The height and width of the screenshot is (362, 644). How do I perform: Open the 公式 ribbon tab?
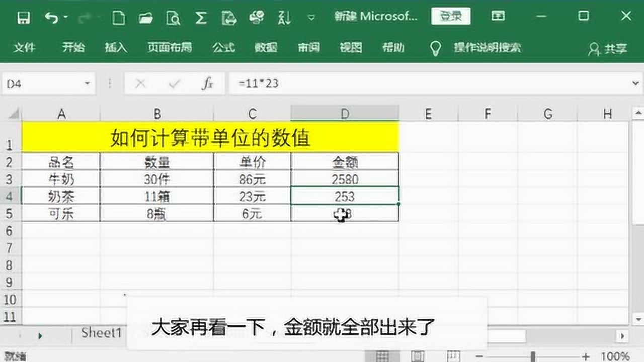coord(223,48)
